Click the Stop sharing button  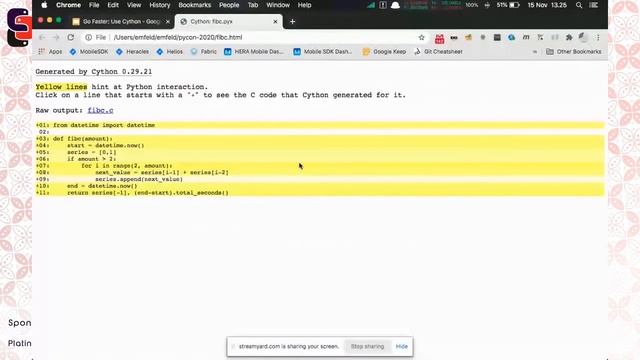367,346
